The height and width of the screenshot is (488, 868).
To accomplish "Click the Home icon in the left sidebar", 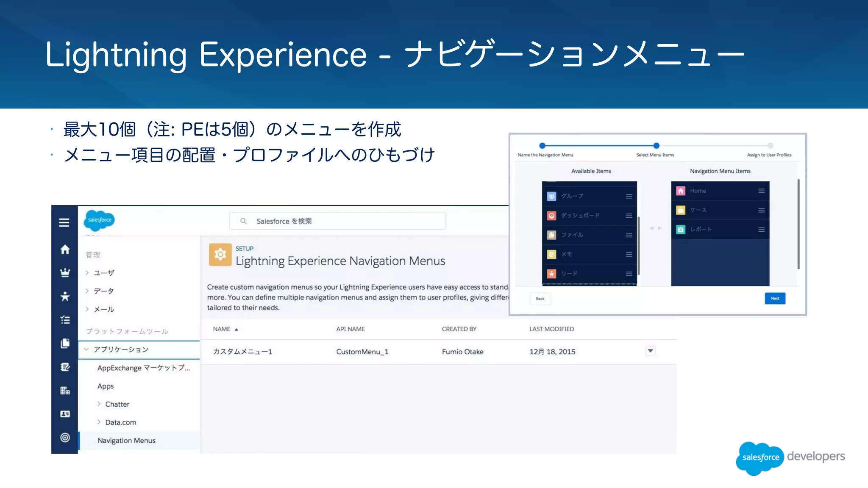I will 65,250.
